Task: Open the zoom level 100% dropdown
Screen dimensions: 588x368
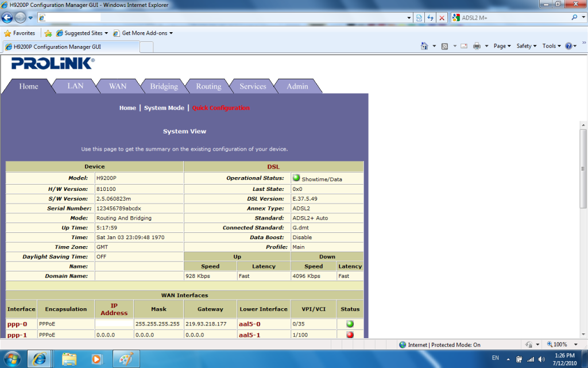Action: [564, 345]
